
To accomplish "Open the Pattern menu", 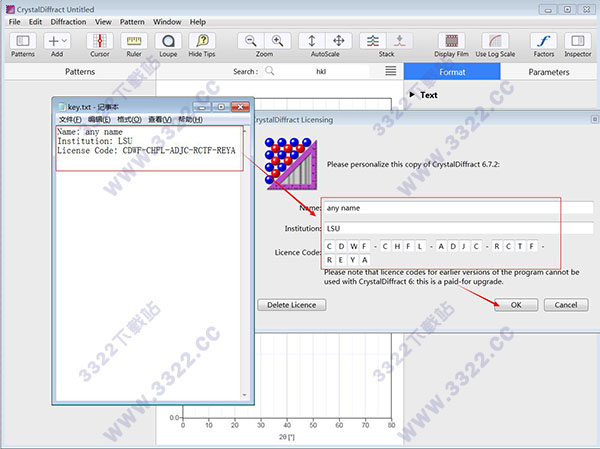I will pyautogui.click(x=132, y=22).
